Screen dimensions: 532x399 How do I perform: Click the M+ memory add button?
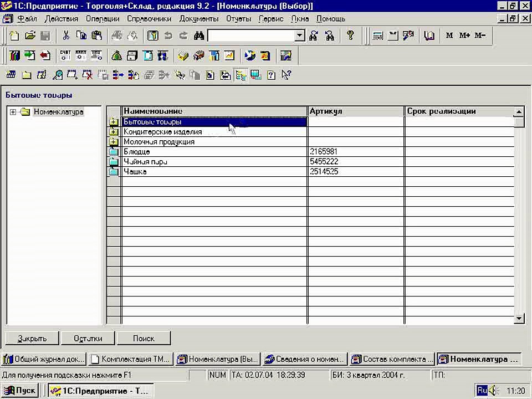coord(464,35)
